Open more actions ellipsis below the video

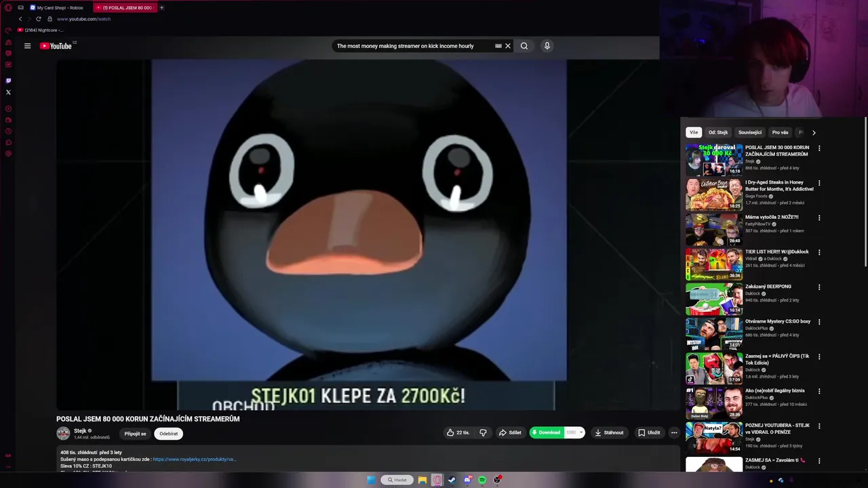coord(674,432)
